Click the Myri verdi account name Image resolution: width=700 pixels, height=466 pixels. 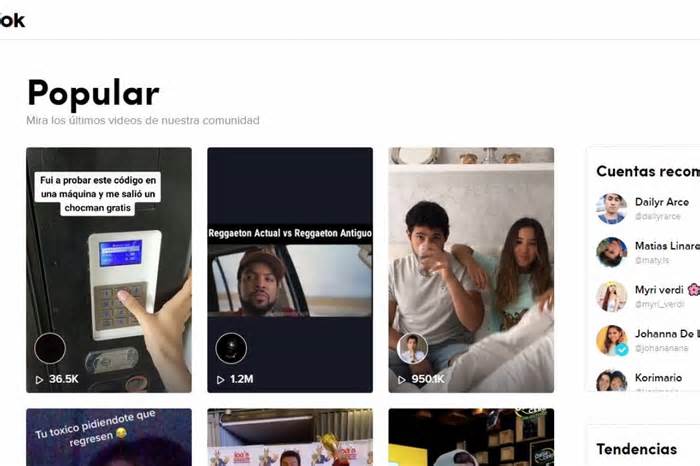click(659, 290)
